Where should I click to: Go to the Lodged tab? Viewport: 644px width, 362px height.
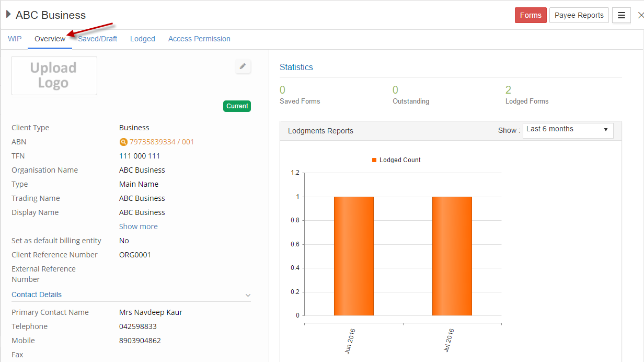(x=143, y=39)
